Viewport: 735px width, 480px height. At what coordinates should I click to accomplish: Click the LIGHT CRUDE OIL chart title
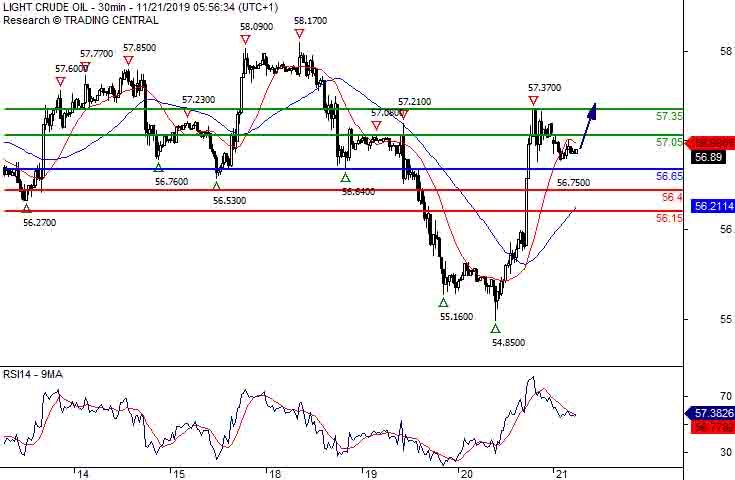[140, 8]
